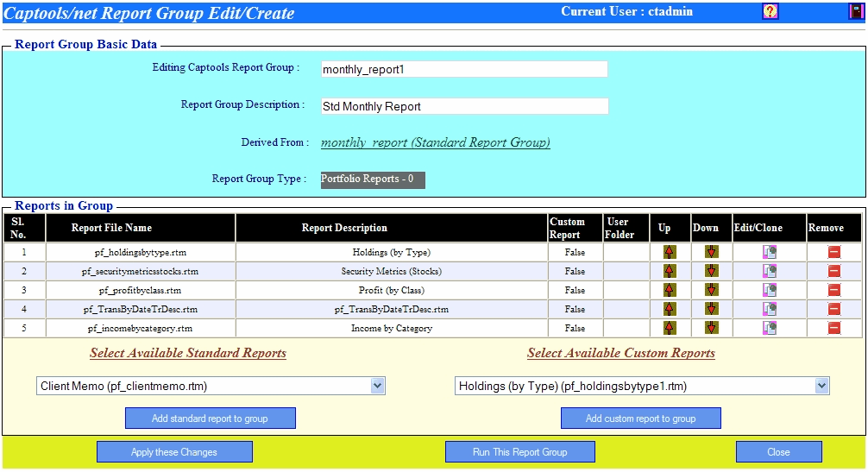Remove pf_incomebycategory.rtm from the group
The height and width of the screenshot is (472, 868).
click(833, 328)
